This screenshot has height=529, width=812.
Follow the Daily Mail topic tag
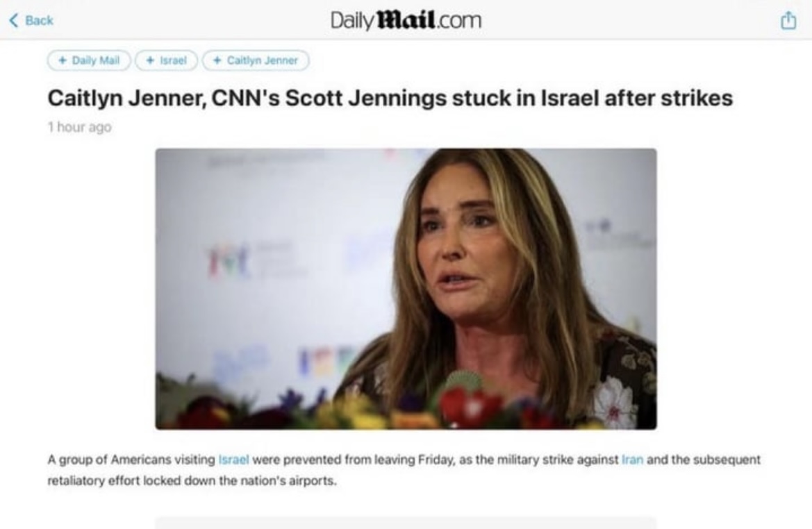click(x=89, y=60)
